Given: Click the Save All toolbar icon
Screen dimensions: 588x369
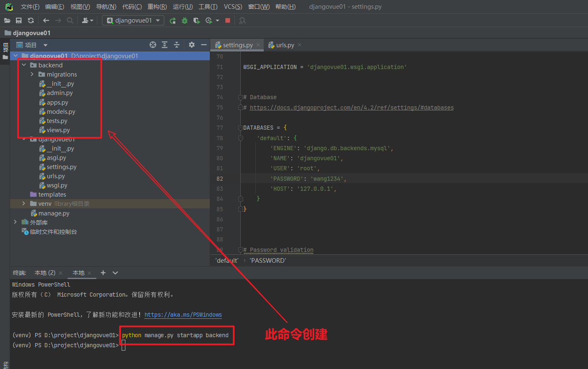Looking at the screenshot, I should [x=19, y=20].
